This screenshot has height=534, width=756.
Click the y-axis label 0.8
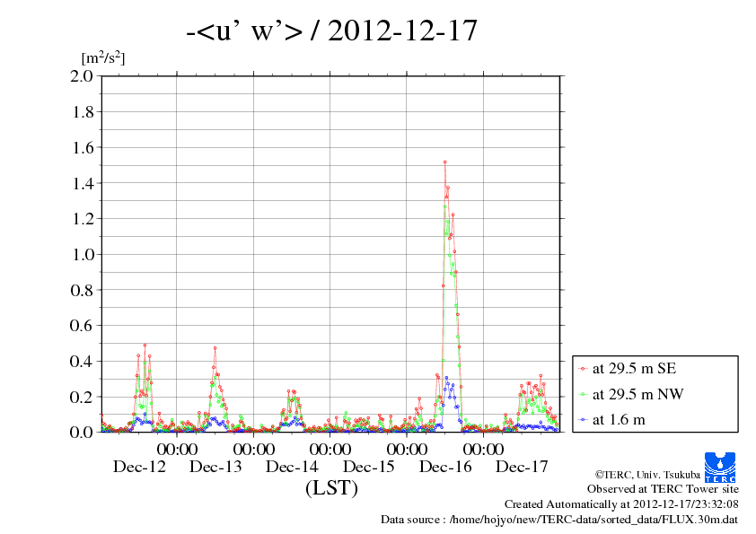pos(82,290)
